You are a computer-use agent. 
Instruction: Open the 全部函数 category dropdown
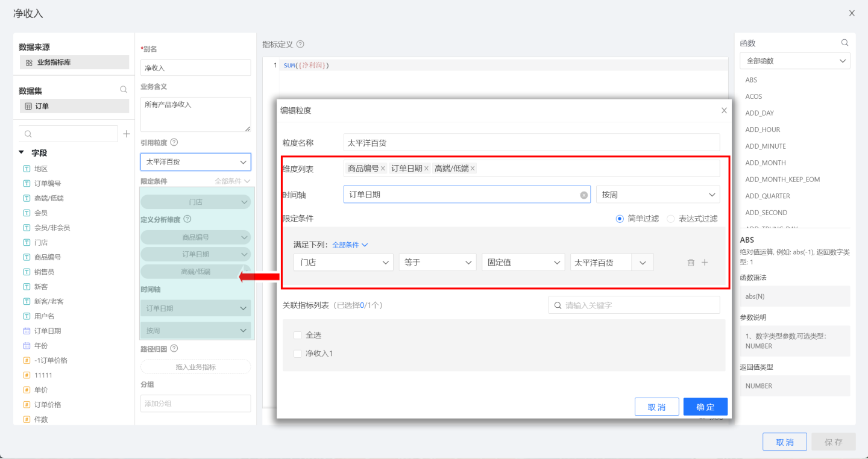point(794,61)
